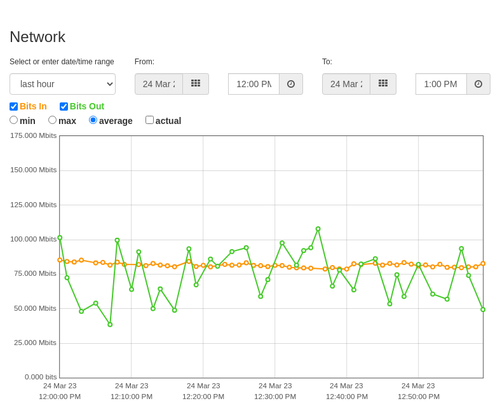Click the first orange Bits In point at 12:00

pos(60,260)
